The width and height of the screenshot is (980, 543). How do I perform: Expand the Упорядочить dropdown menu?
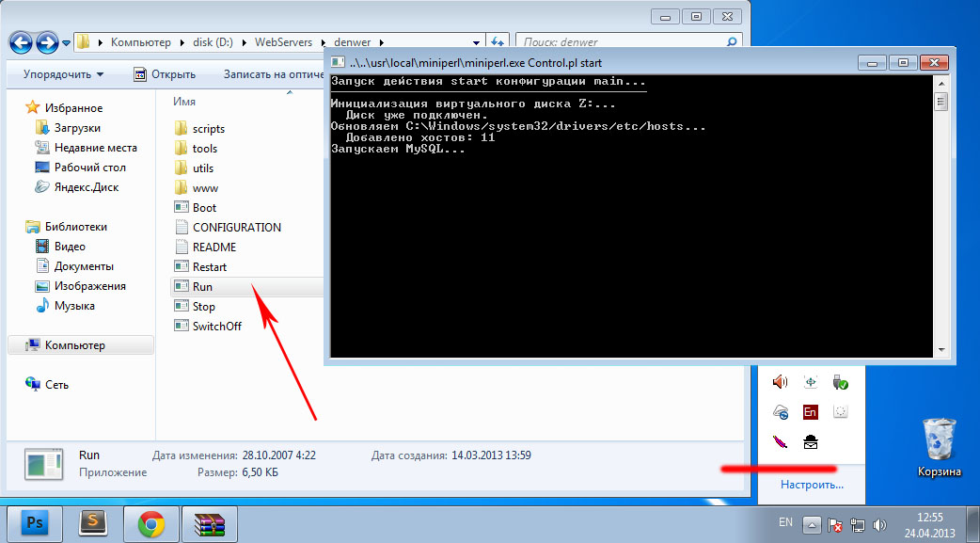(63, 74)
